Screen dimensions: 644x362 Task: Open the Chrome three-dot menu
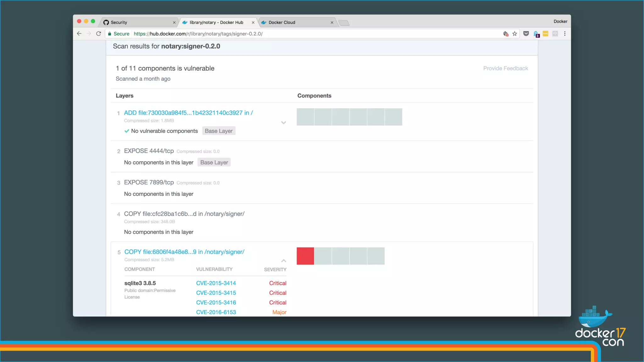pos(565,34)
